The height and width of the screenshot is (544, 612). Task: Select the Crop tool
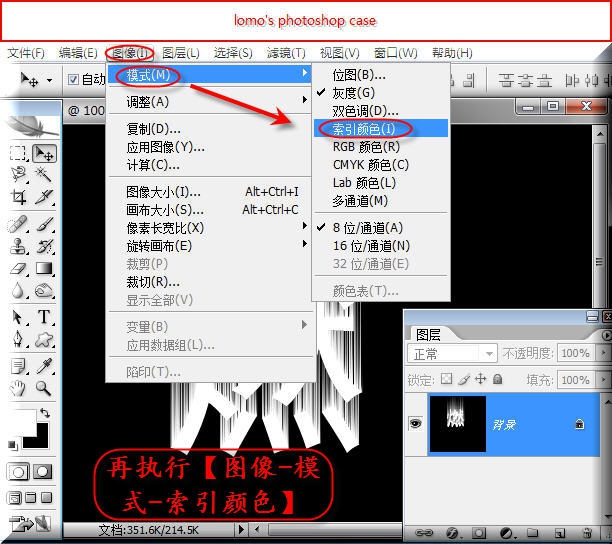point(18,197)
